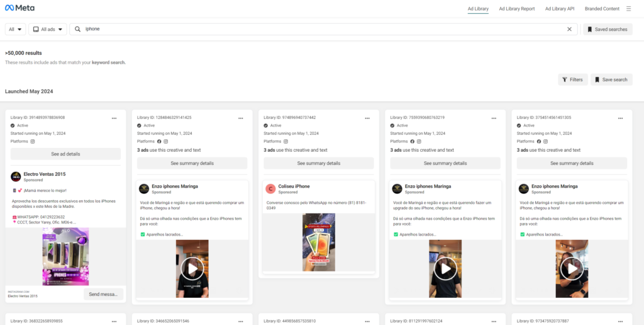Go to the Branded Content tab
This screenshot has height=325, width=644.
click(x=602, y=9)
